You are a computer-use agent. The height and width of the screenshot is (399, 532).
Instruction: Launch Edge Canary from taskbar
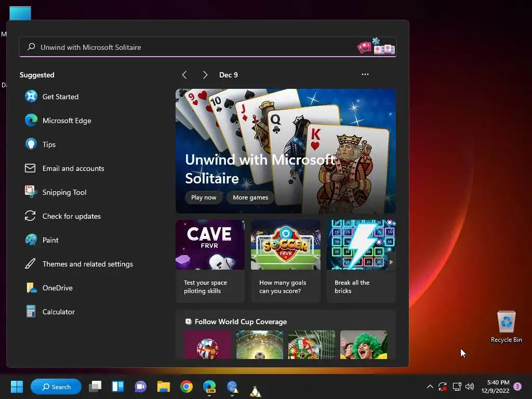click(x=209, y=387)
